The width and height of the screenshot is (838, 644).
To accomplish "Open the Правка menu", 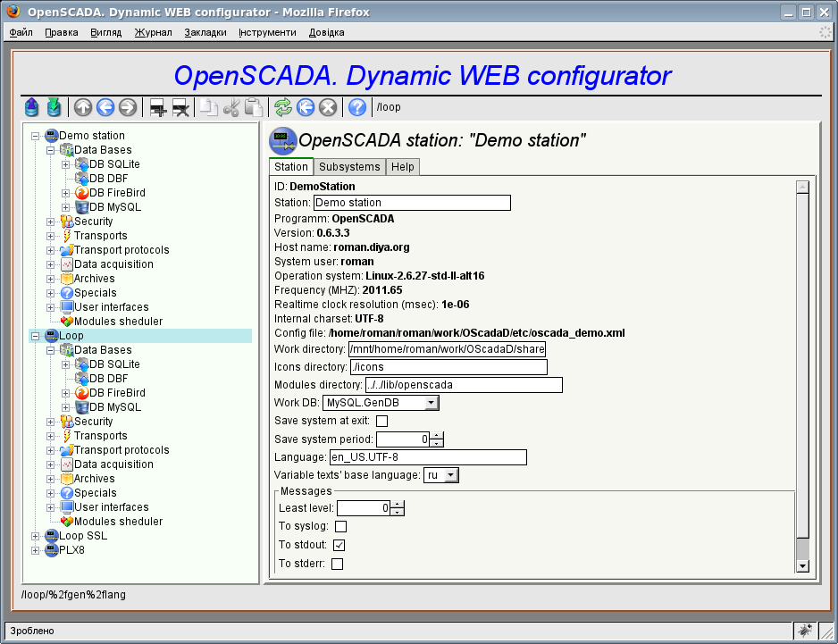I will [62, 32].
